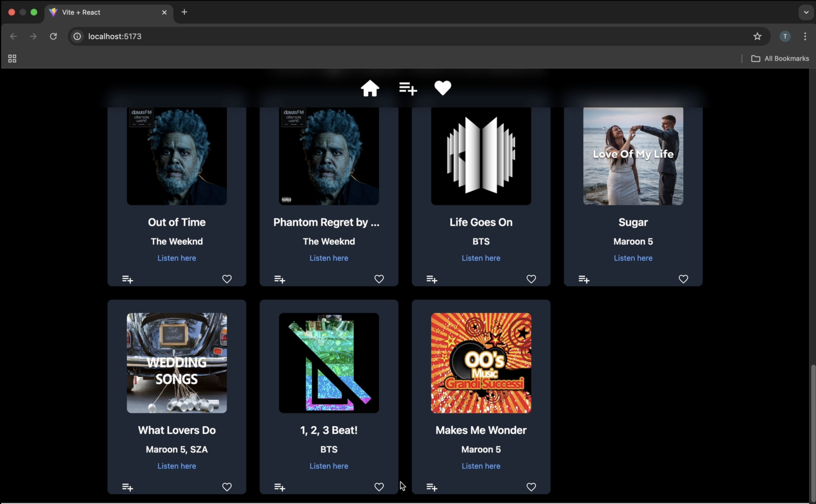Viewport: 816px width, 504px height.
Task: Like 1, 2, 3 Beat! with heart
Action: coord(379,487)
